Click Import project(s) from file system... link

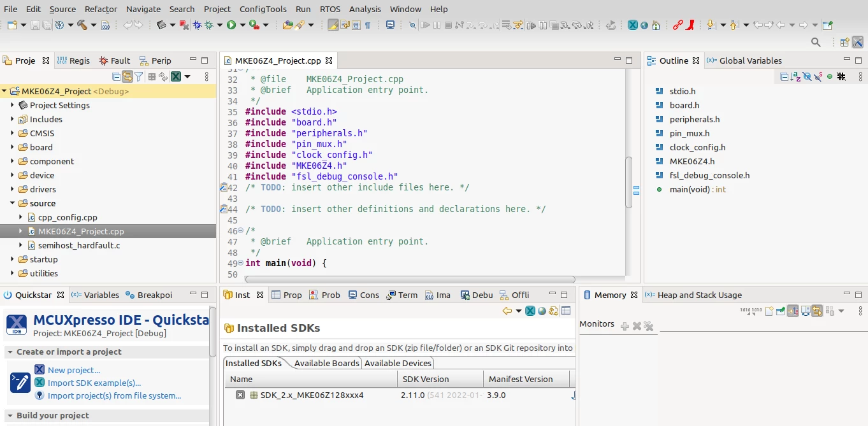114,395
